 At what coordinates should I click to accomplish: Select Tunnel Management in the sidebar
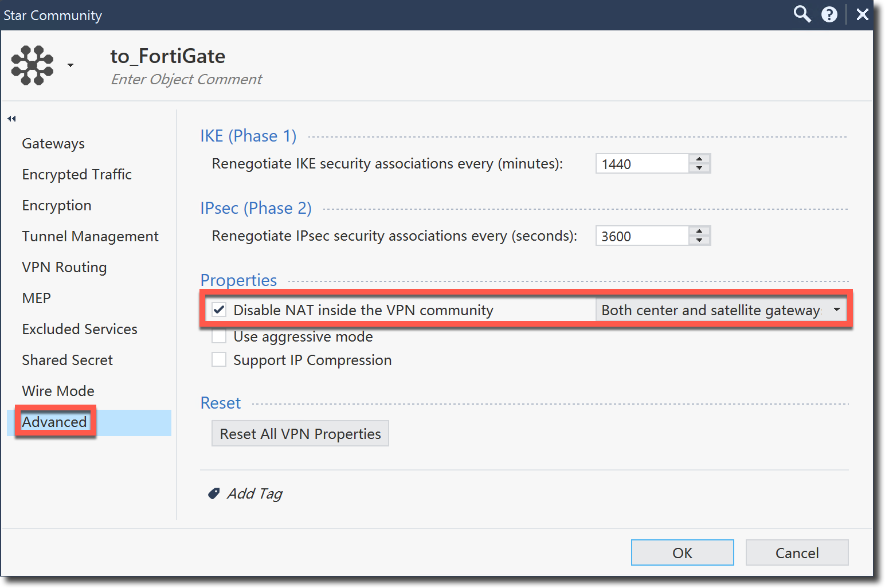(90, 236)
